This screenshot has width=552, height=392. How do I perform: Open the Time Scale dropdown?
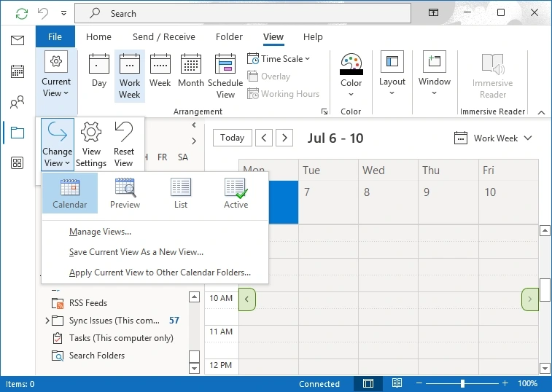coord(279,59)
